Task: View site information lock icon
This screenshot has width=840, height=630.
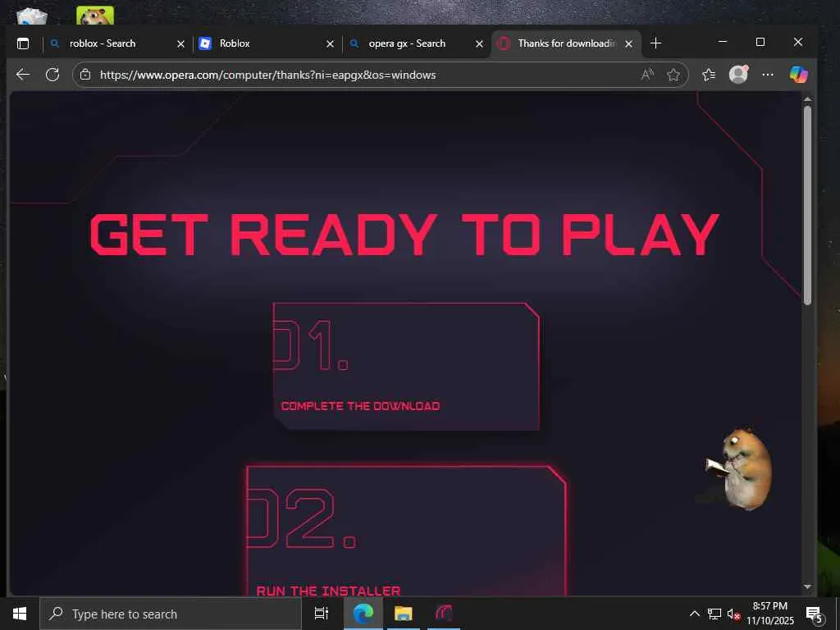Action: coord(85,75)
